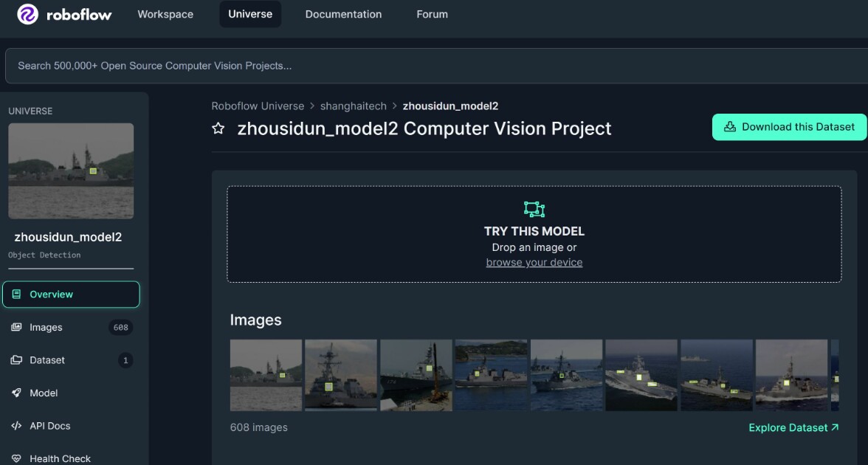The height and width of the screenshot is (465, 868).
Task: Click the Images sidebar icon
Action: 16,327
